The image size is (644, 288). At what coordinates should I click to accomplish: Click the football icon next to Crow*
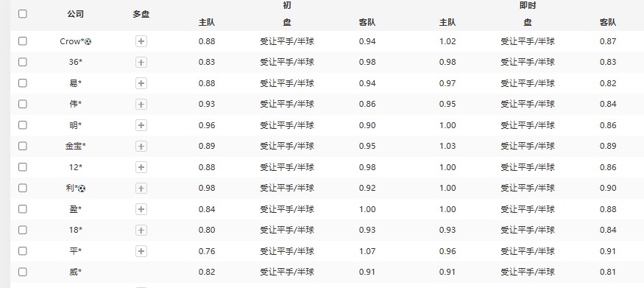point(88,41)
